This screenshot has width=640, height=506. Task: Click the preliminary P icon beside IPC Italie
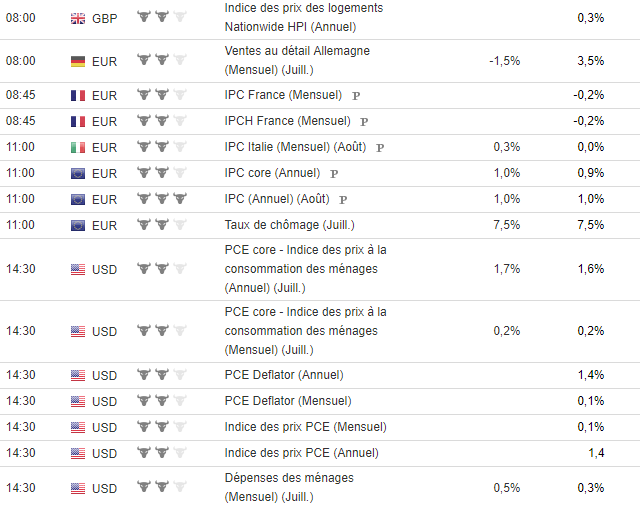[x=380, y=148]
